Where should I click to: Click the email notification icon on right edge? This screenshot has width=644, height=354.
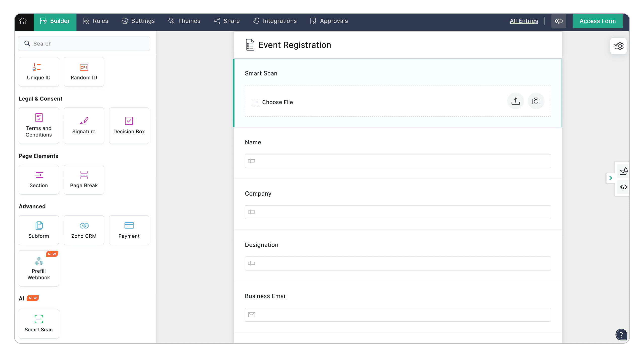623,171
